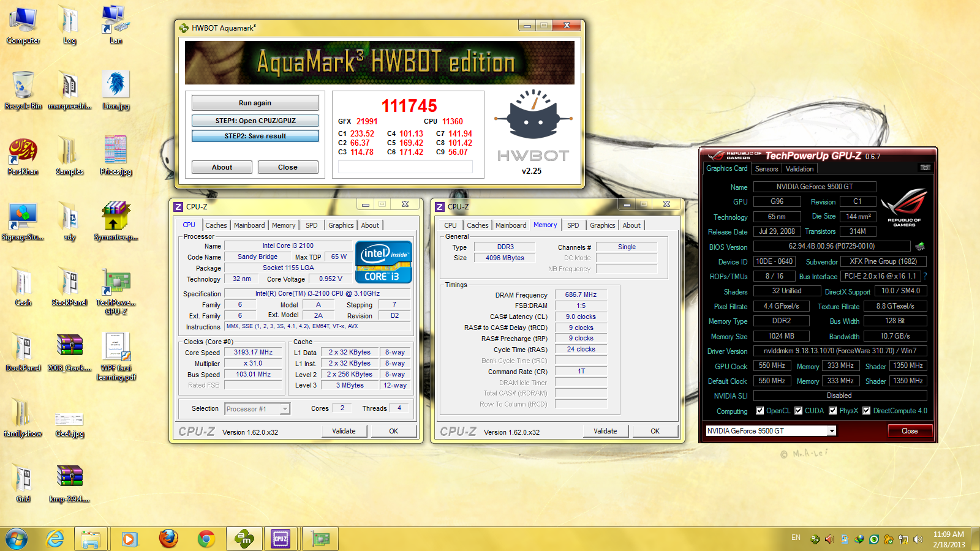Click the red Close button in GPU-Z

[x=910, y=431]
